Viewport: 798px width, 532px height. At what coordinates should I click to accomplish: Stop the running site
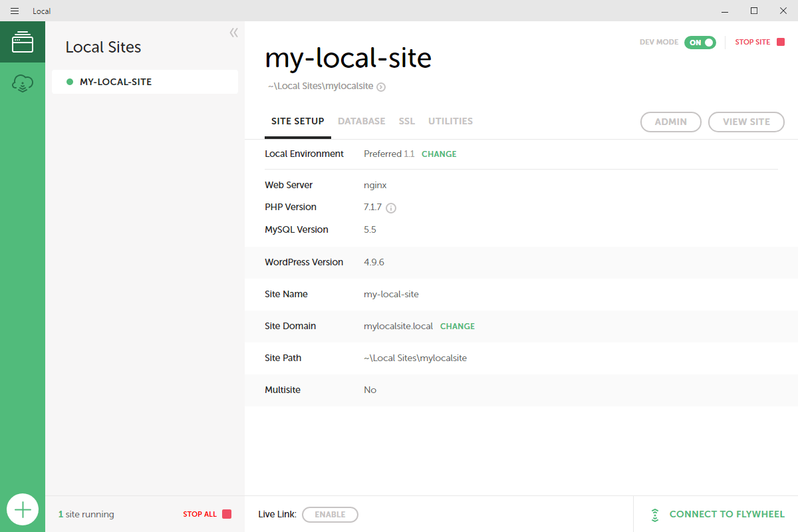pos(759,42)
